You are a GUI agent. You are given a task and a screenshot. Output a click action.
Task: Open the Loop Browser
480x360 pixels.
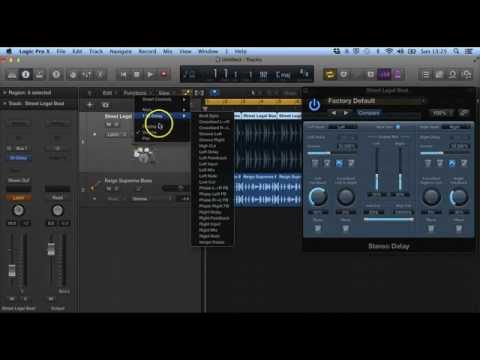point(453,75)
